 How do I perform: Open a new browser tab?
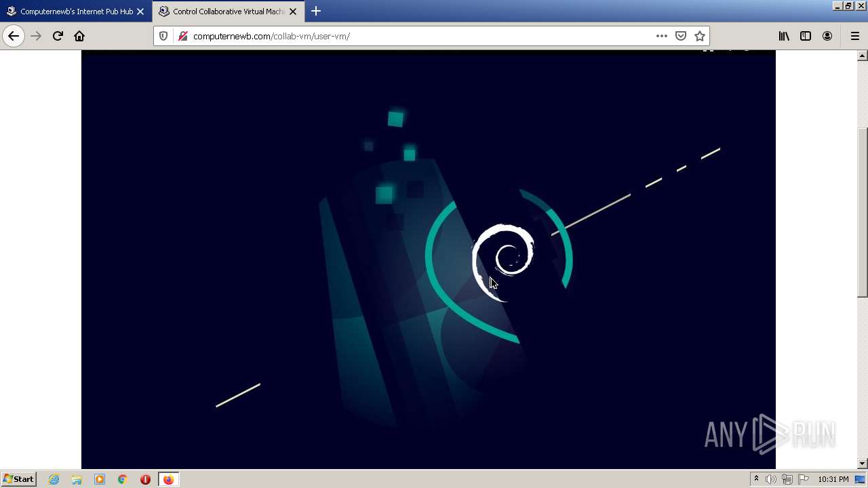point(316,11)
